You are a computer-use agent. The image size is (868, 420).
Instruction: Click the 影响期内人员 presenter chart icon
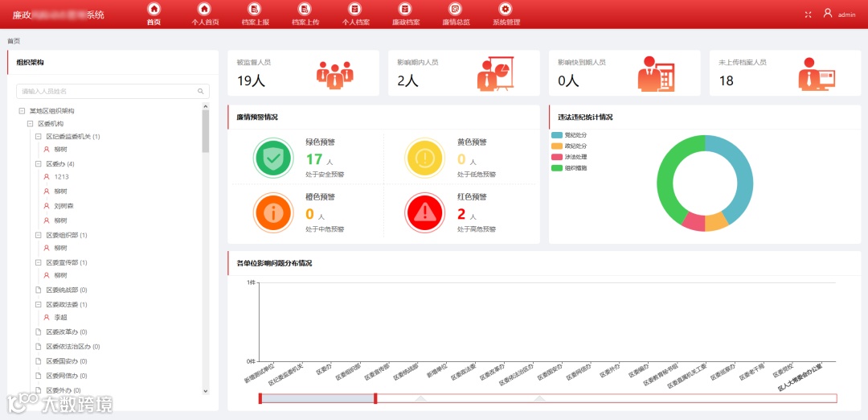pyautogui.click(x=495, y=74)
